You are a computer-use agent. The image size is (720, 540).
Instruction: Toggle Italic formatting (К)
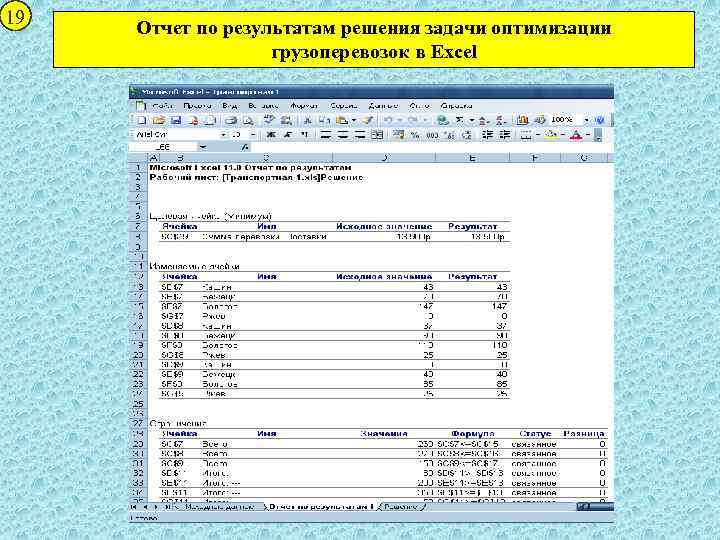pos(287,135)
